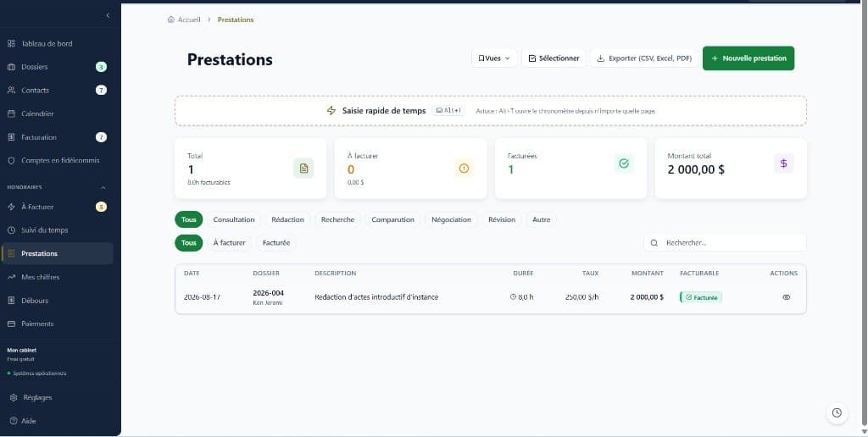The width and height of the screenshot is (868, 437).
Task: Click the dollar icon in Montant total card
Action: (x=783, y=163)
